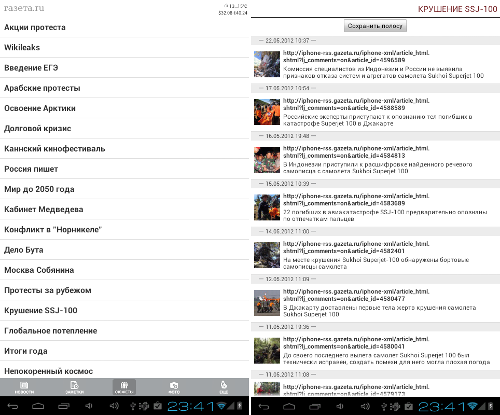Tap Home button on left screen's navigation bar
Image resolution: width=500 pixels, height=415 pixels.
[38, 406]
